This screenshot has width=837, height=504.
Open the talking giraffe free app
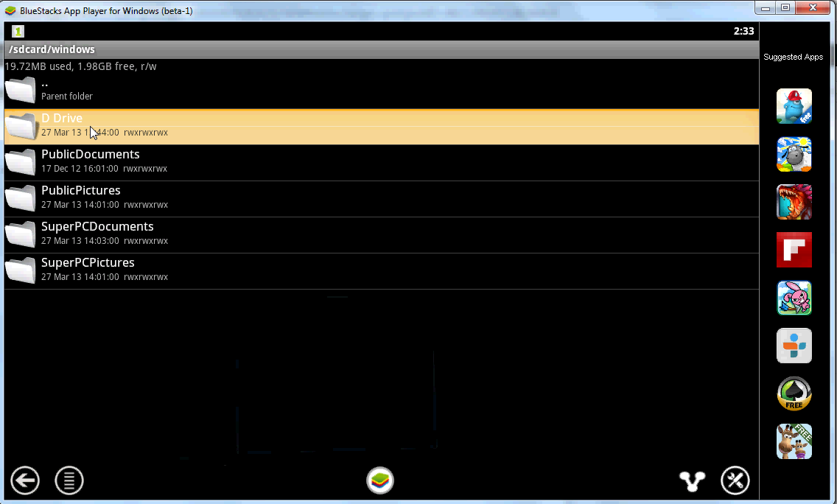794,441
